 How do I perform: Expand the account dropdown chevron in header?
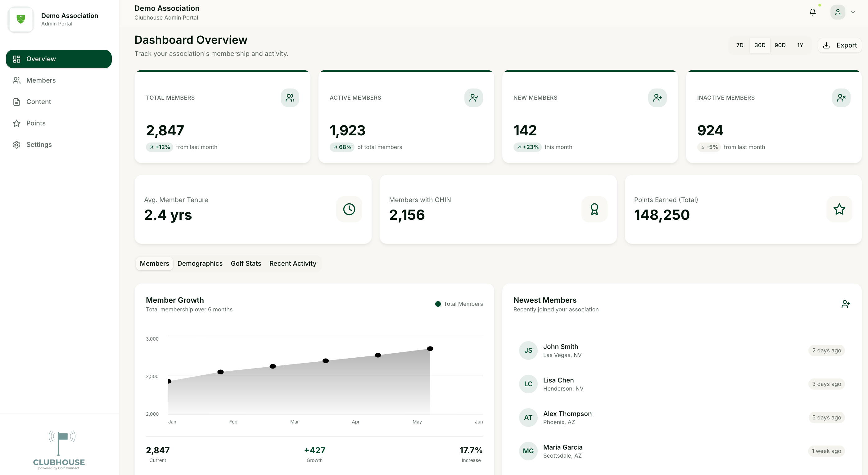tap(853, 11)
